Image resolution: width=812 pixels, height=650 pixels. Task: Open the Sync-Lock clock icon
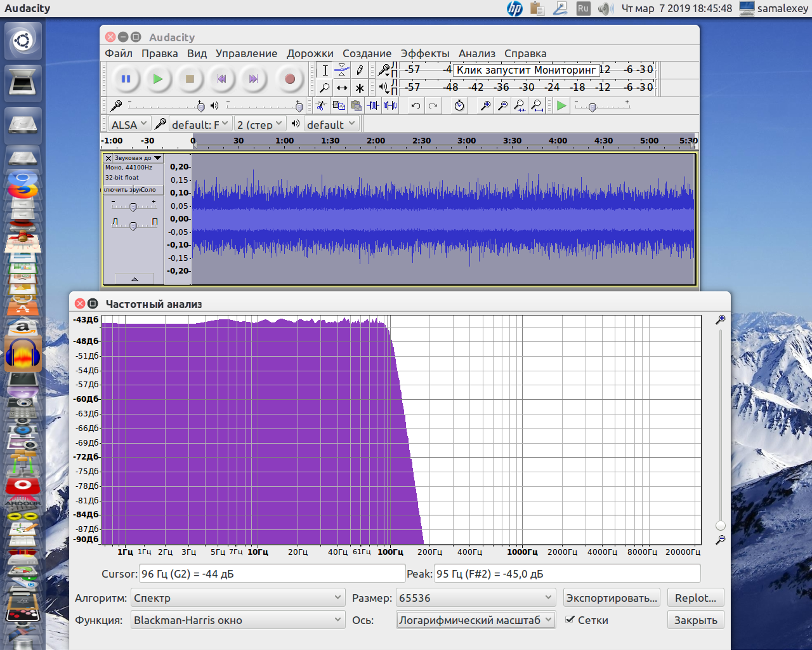[459, 105]
